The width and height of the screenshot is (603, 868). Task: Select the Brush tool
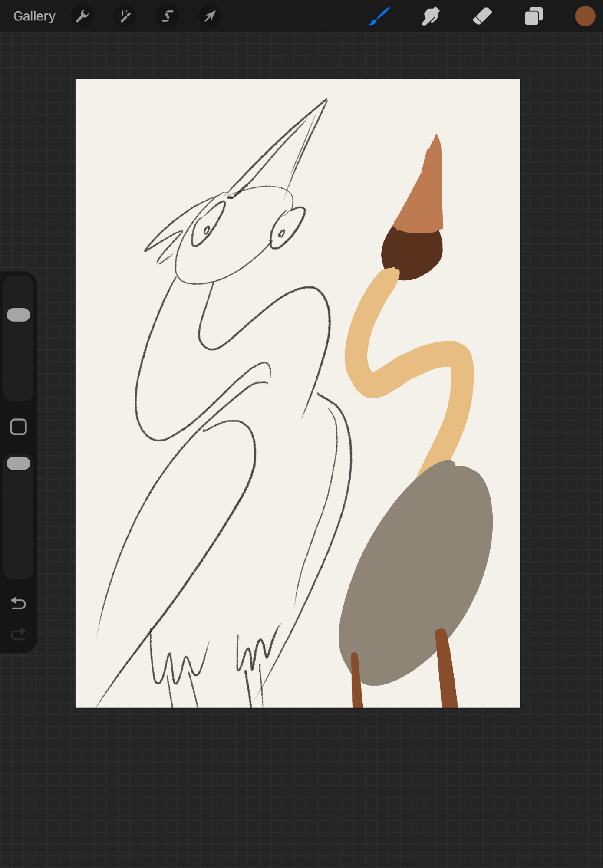coord(379,16)
